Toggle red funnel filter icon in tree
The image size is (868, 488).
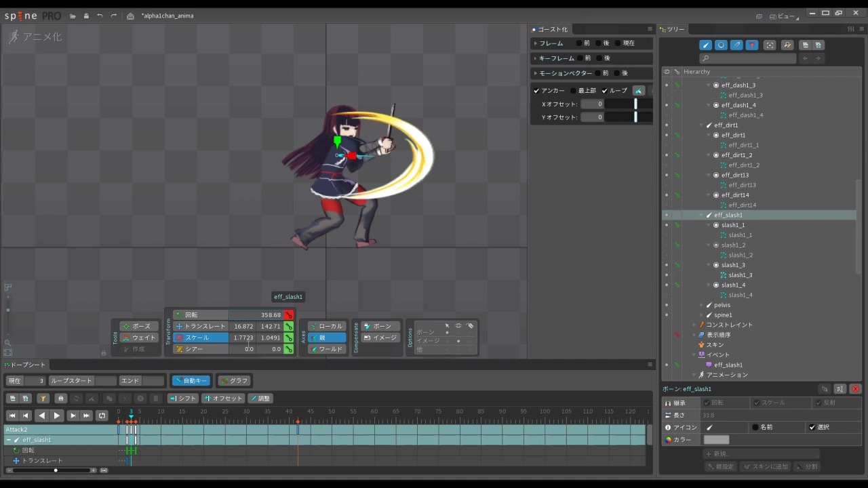[752, 45]
